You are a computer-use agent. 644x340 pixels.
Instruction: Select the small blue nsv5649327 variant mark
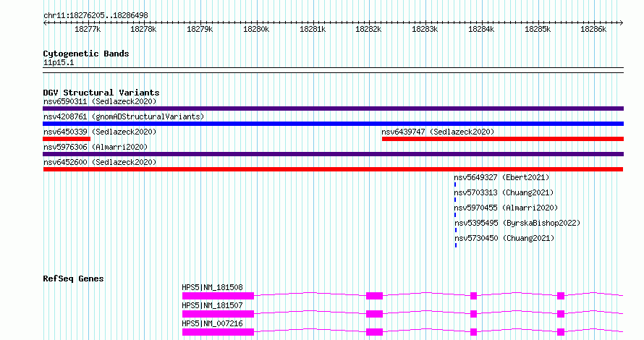(455, 184)
